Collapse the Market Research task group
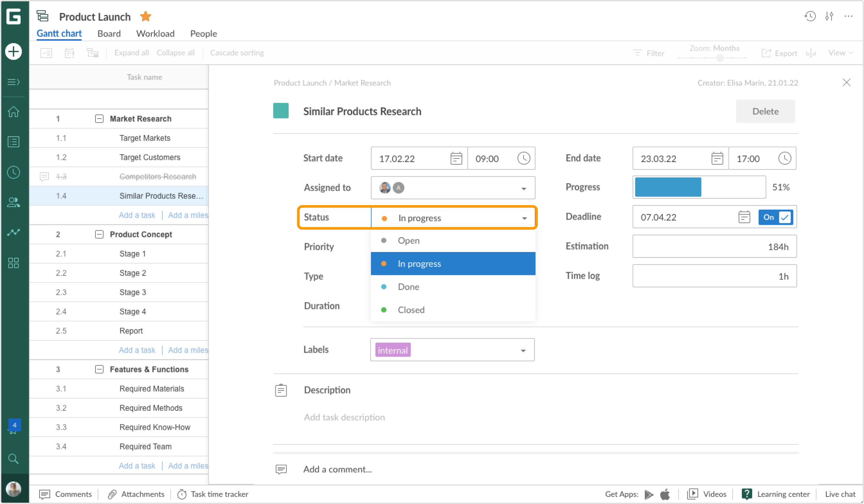This screenshot has width=864, height=504. [x=99, y=119]
